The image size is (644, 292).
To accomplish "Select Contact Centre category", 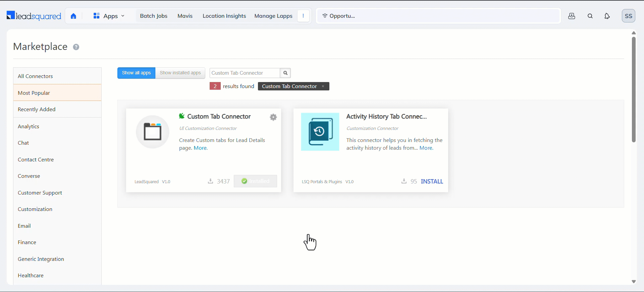I will click(57, 159).
